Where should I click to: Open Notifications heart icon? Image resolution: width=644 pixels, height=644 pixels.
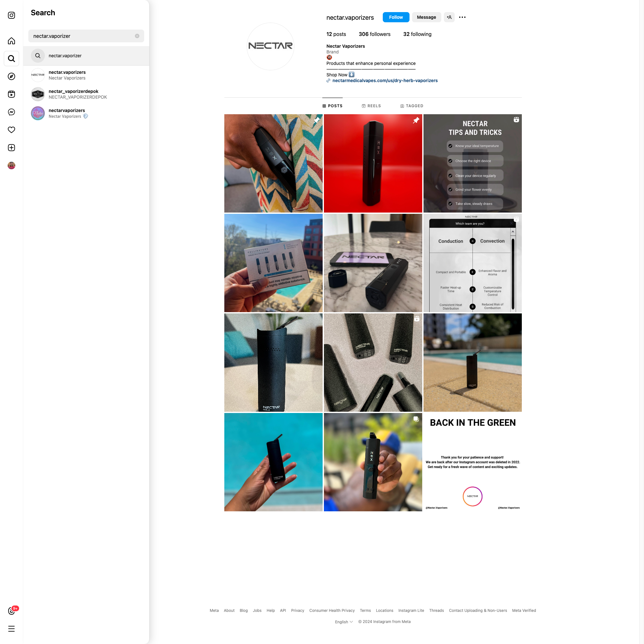[x=11, y=130]
